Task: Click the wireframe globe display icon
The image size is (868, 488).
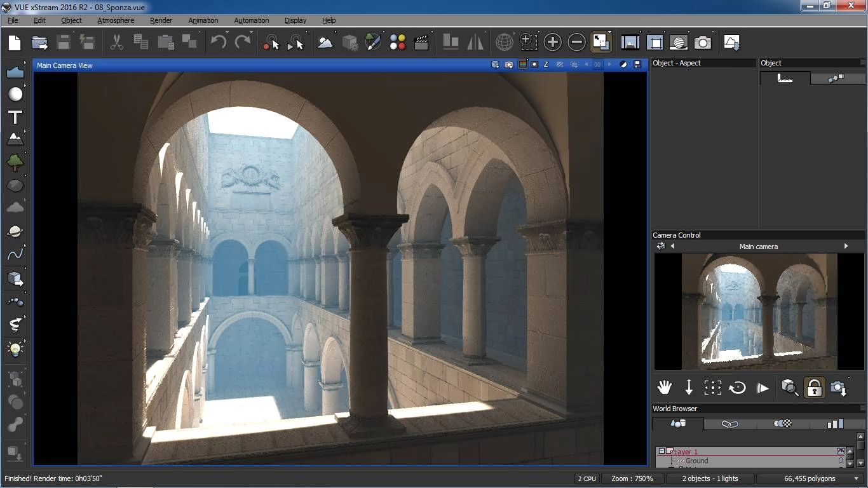Action: tap(504, 43)
